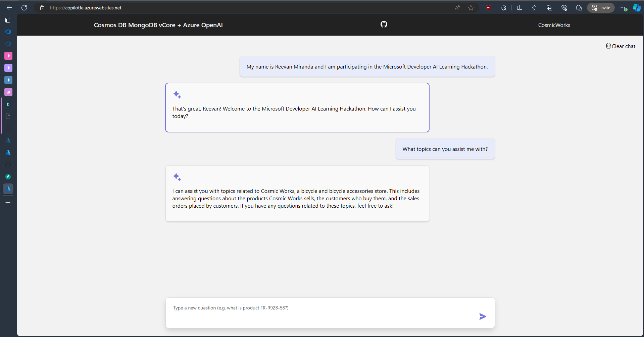Refresh the current page
Screen dimensions: 644x337
click(24, 8)
